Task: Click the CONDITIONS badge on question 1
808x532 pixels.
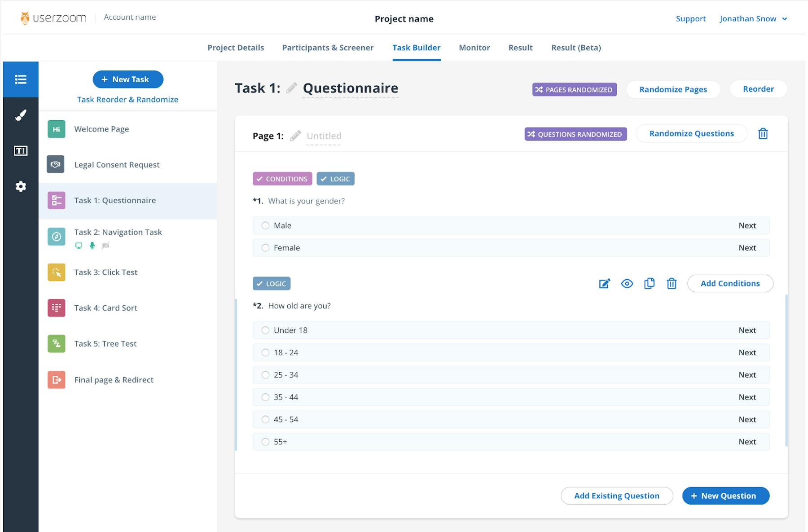Action: [282, 179]
